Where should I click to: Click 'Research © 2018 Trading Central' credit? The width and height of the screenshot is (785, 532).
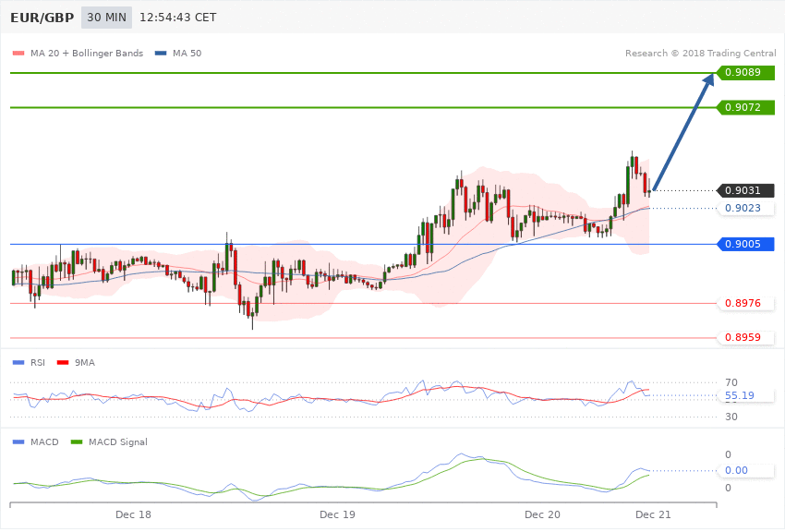pyautogui.click(x=700, y=53)
